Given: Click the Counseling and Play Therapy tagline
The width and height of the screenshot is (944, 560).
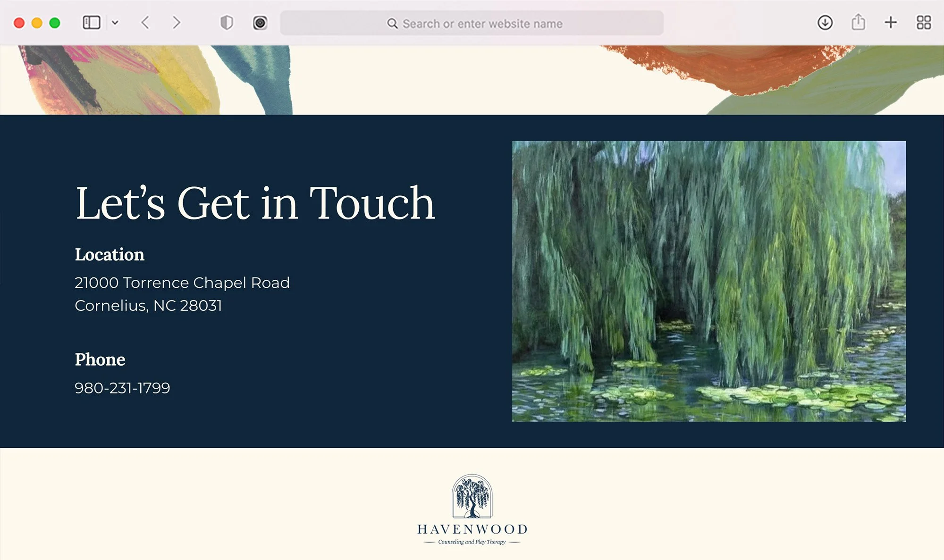Looking at the screenshot, I should coord(472,541).
